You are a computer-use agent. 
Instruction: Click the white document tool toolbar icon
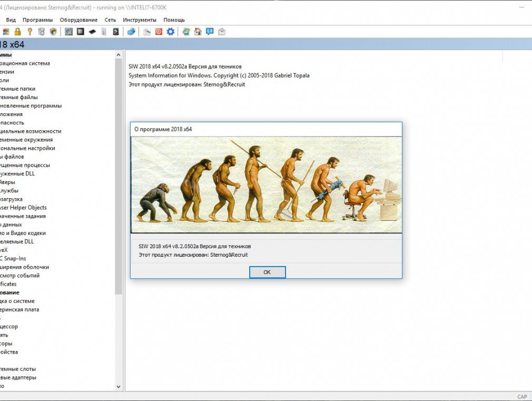coord(147,32)
